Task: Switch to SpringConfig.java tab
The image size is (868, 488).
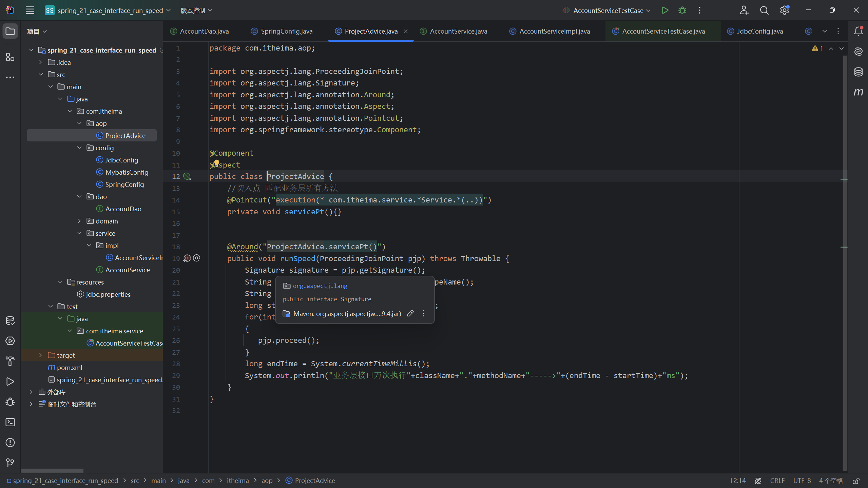Action: (287, 31)
